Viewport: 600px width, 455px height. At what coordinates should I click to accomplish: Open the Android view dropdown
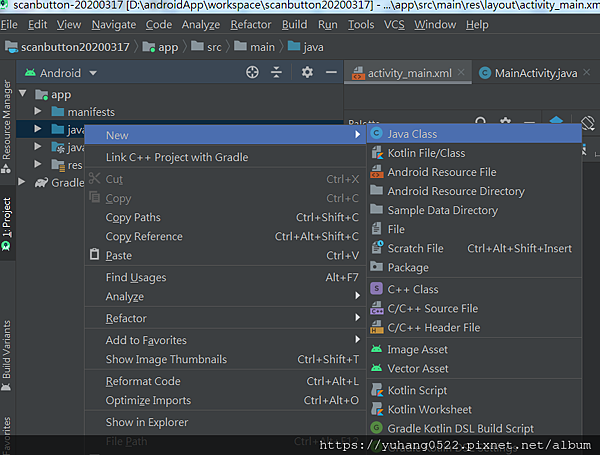[x=93, y=73]
